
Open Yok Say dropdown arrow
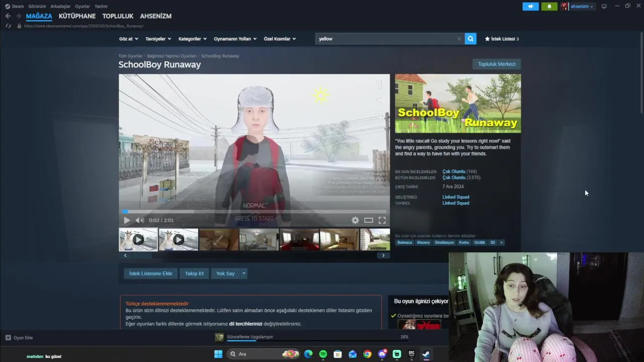coord(244,274)
